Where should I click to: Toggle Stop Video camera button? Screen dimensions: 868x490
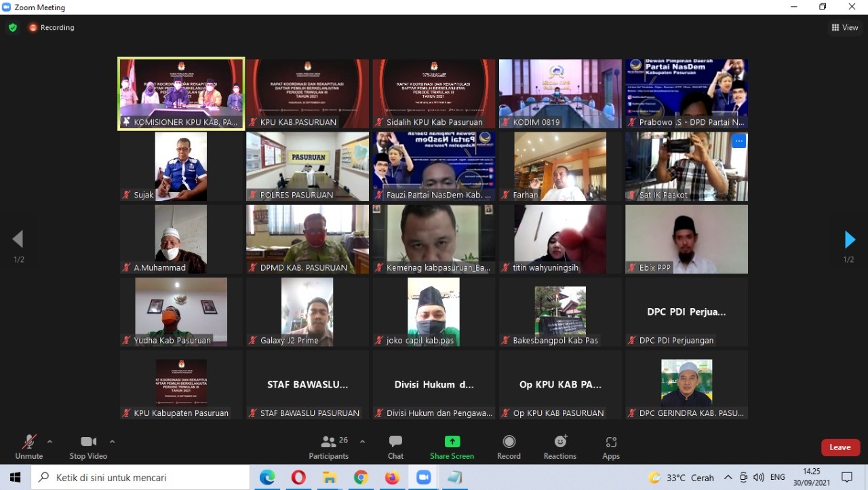88,446
